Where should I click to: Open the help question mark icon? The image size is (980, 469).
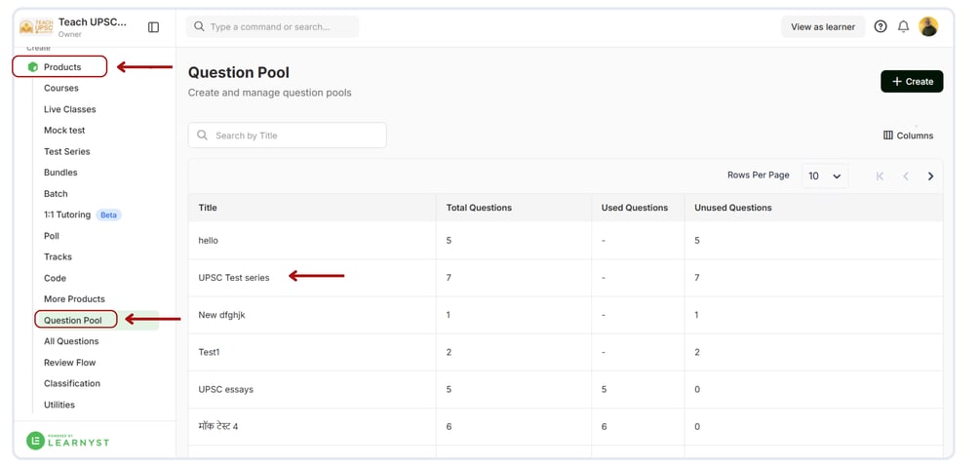point(880,26)
